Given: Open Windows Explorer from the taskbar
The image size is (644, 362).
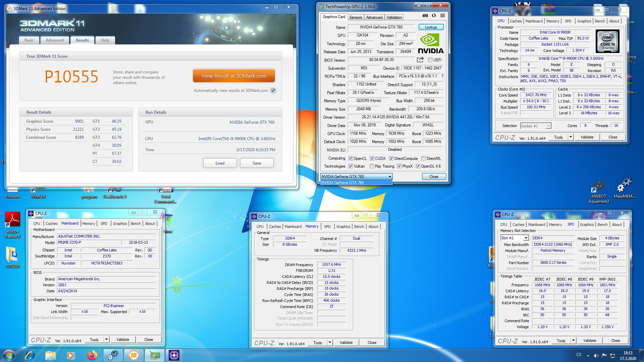Looking at the screenshot, I should click(x=50, y=355).
